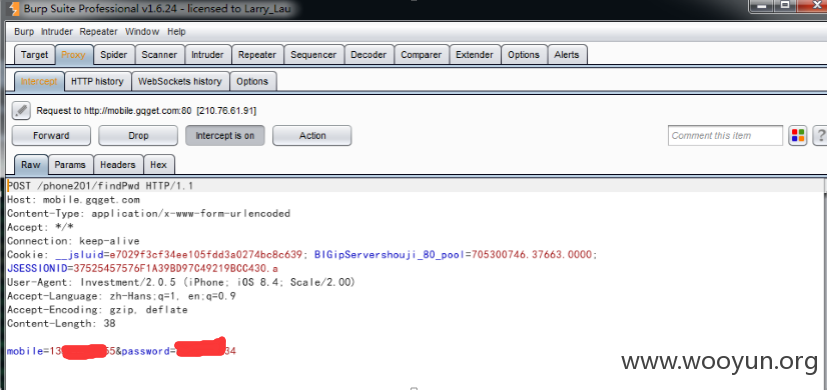
Task: Go to the Repeater tool tab
Action: [257, 55]
